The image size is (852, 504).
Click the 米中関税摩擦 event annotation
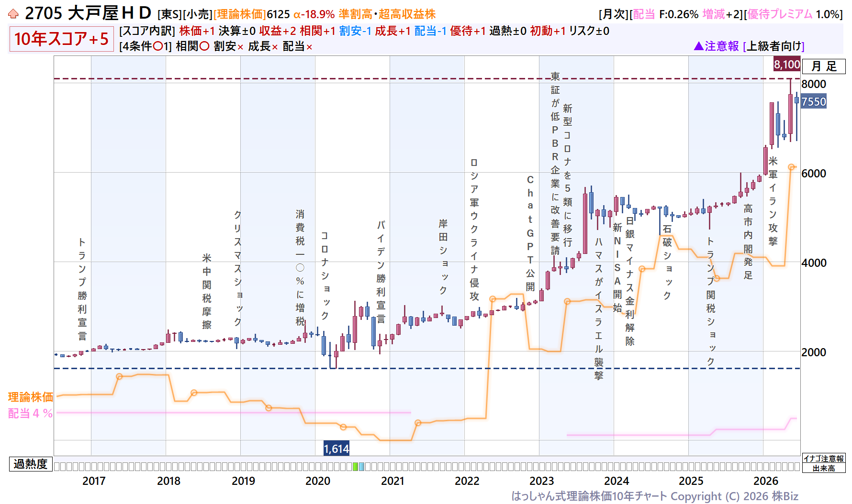point(207,291)
